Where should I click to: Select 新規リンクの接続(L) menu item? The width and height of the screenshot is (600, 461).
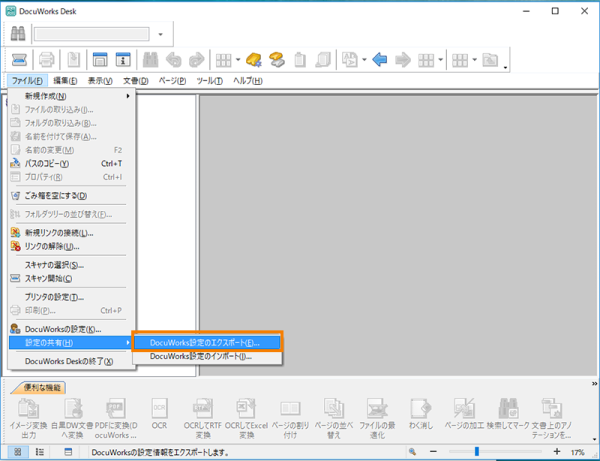click(x=71, y=233)
